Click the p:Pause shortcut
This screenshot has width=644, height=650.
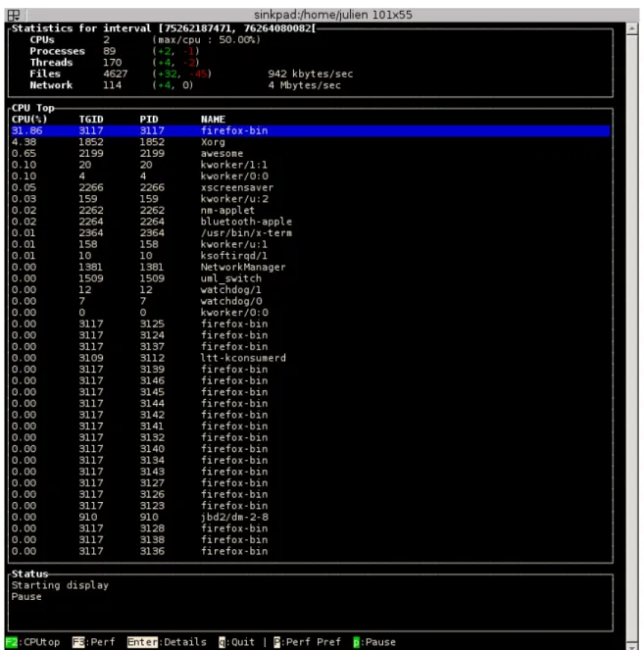(374, 642)
